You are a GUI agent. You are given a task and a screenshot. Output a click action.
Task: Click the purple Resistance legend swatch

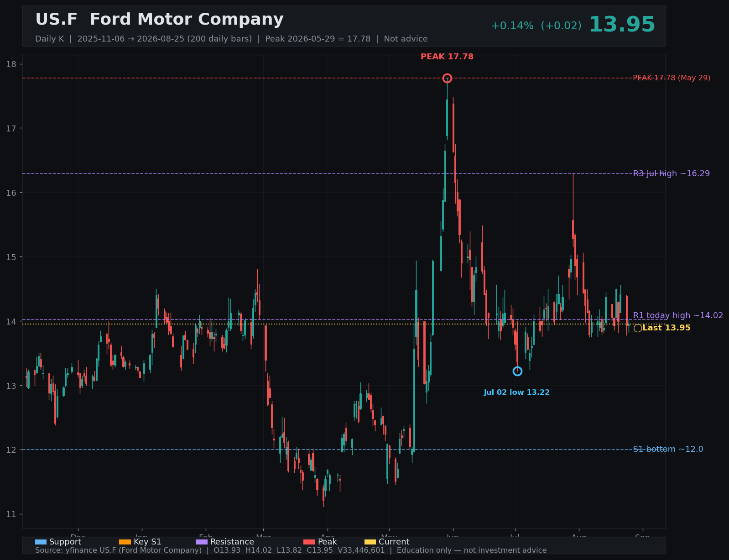[202, 542]
